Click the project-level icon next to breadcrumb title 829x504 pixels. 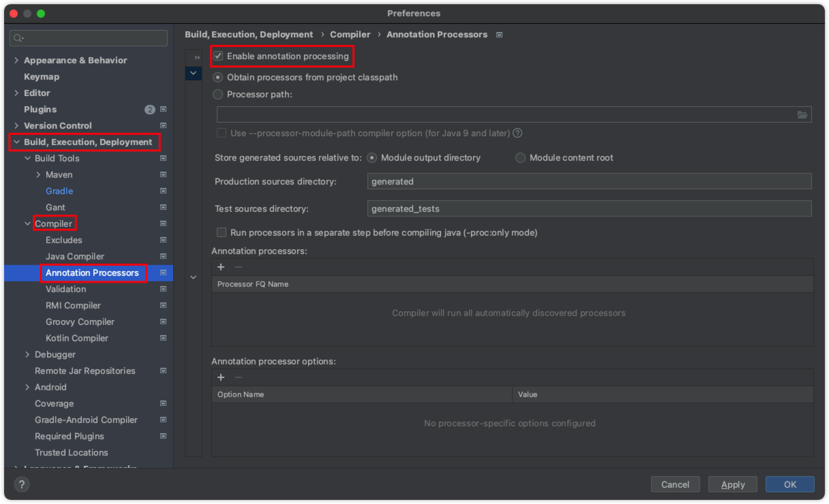tap(499, 35)
